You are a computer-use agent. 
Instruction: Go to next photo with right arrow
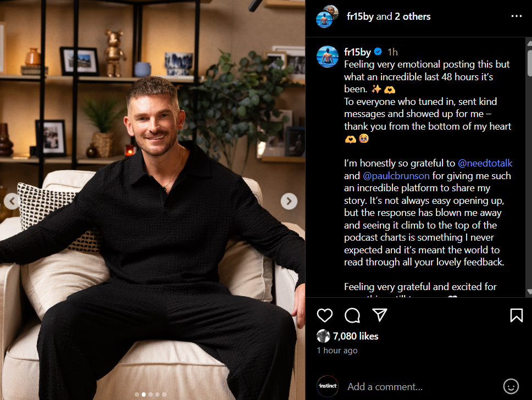[289, 201]
